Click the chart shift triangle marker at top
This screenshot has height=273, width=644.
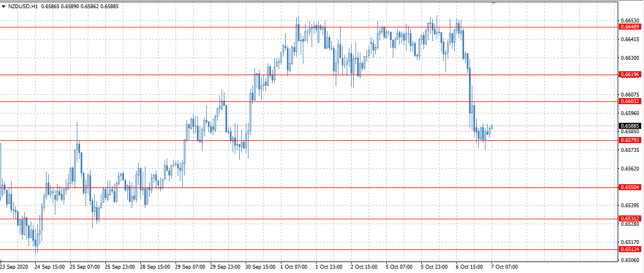(494, 3)
